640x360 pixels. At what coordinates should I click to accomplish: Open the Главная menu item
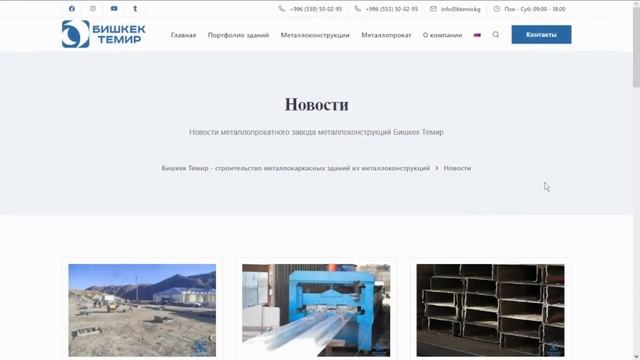(x=183, y=35)
